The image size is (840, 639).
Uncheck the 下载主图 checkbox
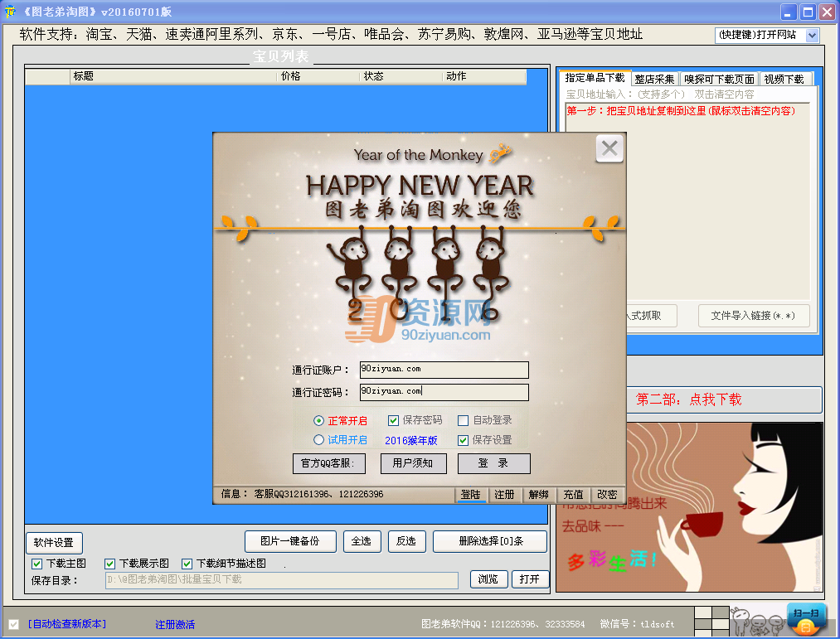click(37, 564)
